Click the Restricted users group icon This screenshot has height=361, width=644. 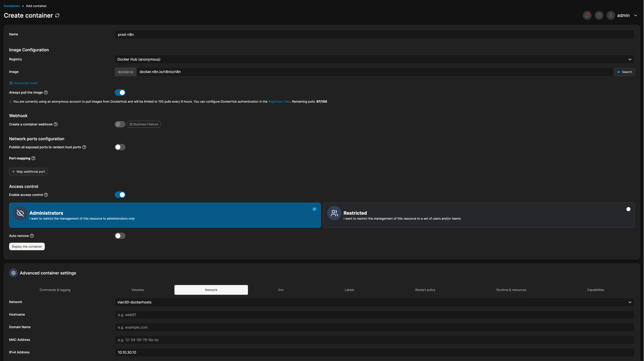point(334,213)
